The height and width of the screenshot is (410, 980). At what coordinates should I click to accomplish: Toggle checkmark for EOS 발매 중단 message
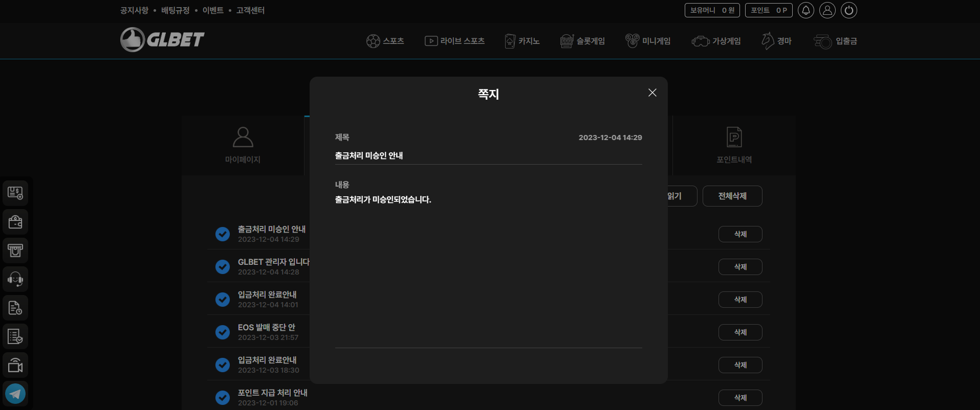pos(223,332)
